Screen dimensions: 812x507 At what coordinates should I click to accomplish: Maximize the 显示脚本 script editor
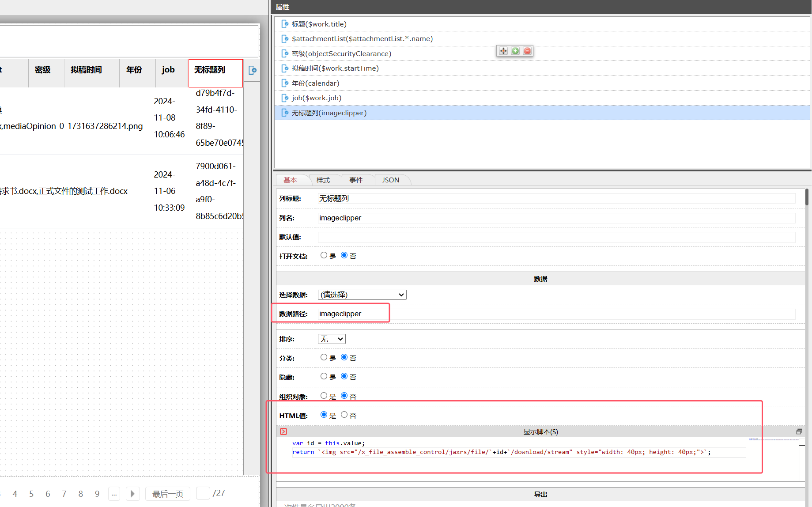tap(799, 431)
